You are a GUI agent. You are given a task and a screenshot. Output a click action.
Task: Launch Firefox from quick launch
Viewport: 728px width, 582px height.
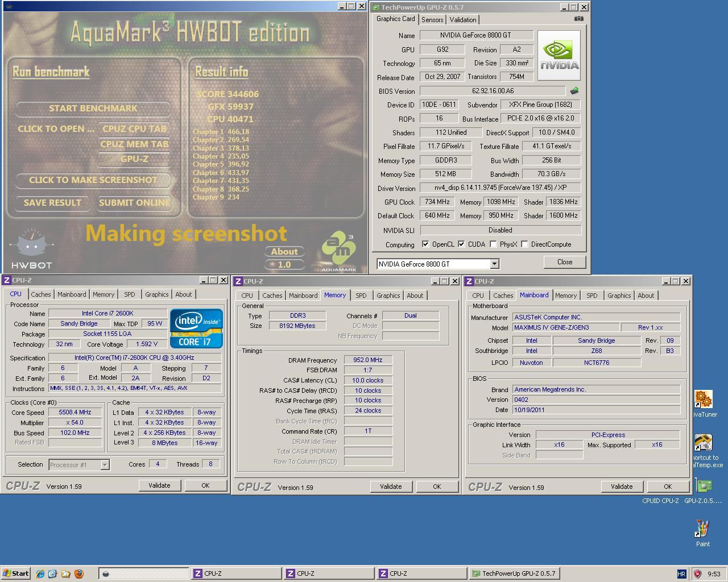(x=79, y=573)
